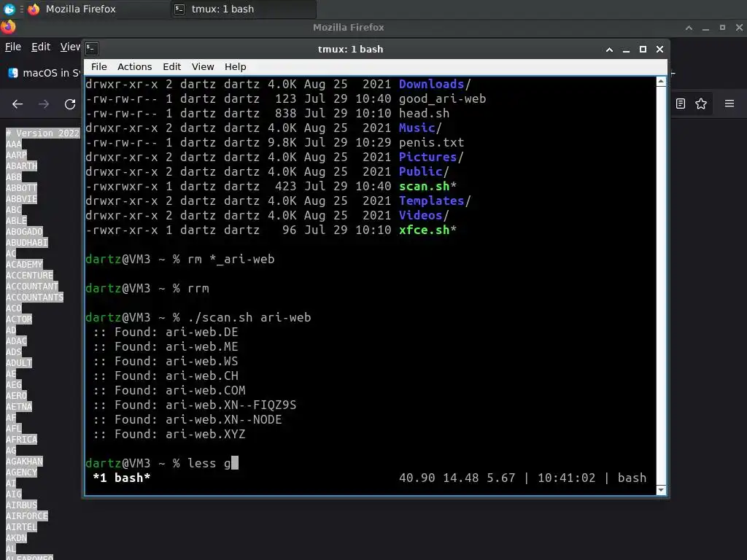Close the tmux terminal window
The image size is (747, 560).
click(x=659, y=49)
